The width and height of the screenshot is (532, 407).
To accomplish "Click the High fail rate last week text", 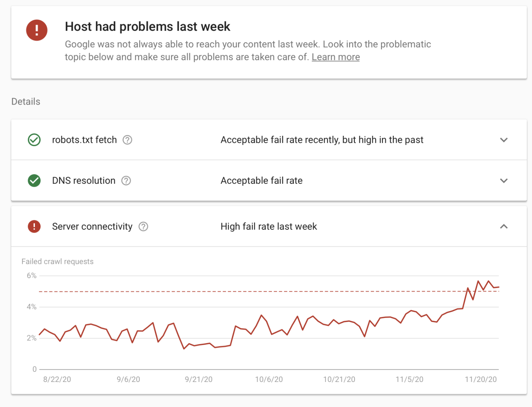I will click(x=269, y=227).
